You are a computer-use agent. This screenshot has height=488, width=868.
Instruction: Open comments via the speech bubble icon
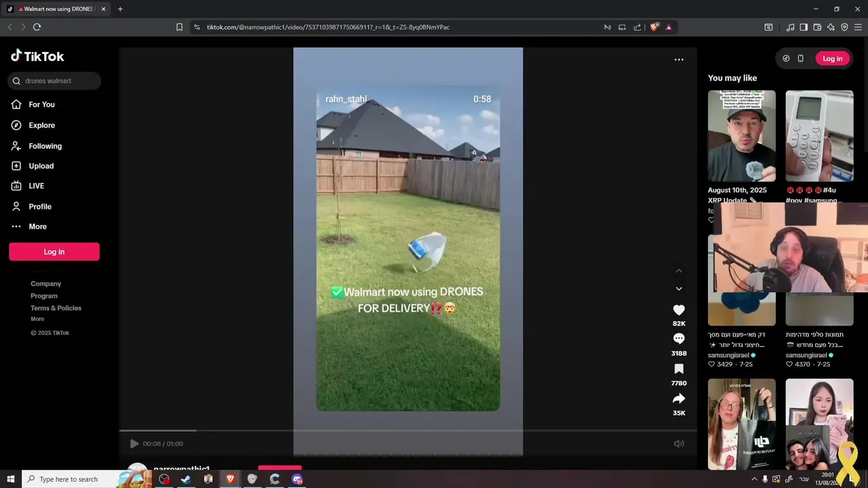coord(679,339)
